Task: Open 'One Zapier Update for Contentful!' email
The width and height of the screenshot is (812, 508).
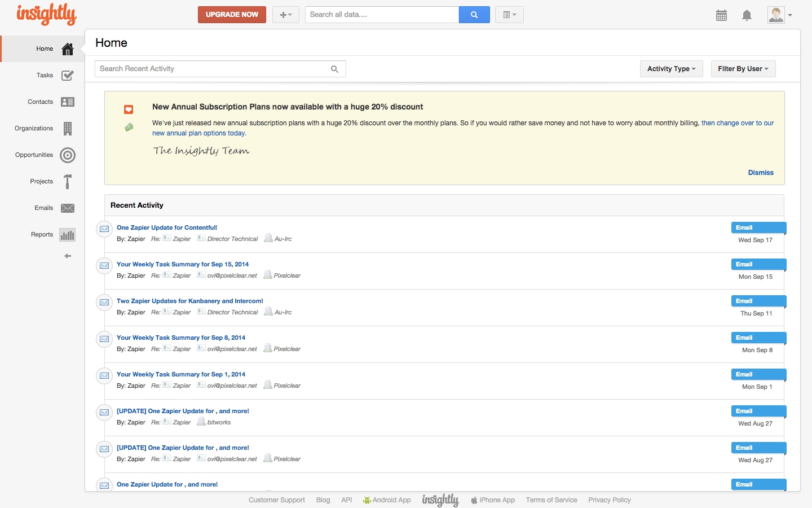Action: point(167,228)
